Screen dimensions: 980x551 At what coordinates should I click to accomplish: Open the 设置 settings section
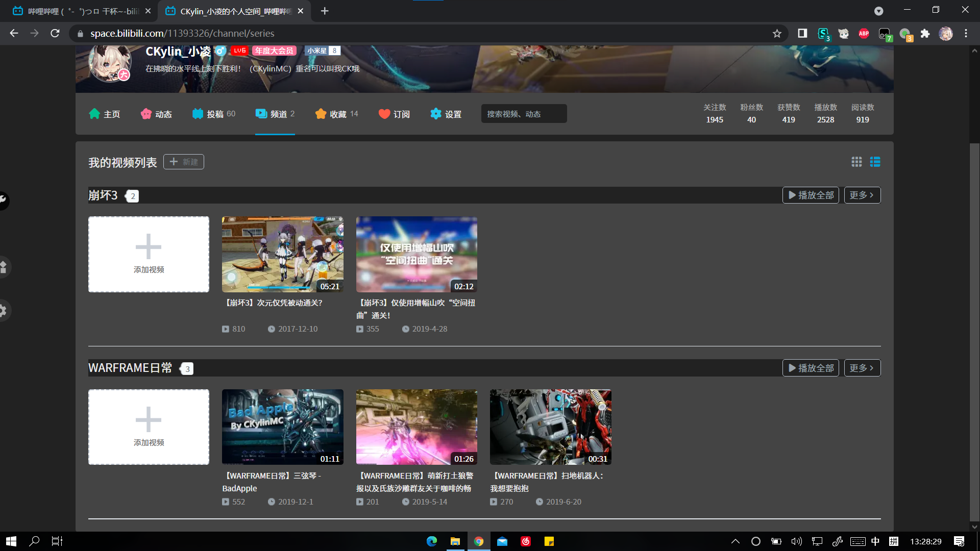(x=446, y=114)
